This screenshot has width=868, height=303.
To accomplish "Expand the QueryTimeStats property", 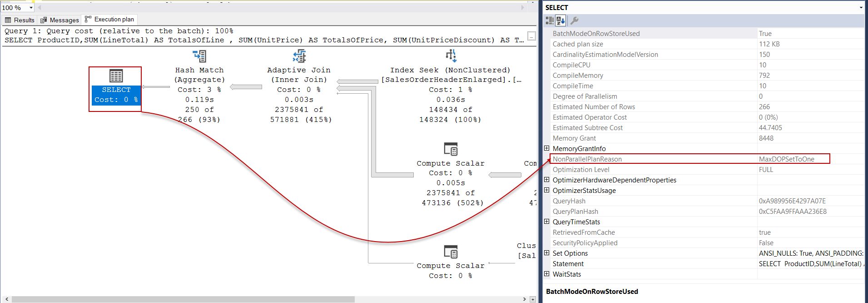I will click(x=546, y=222).
